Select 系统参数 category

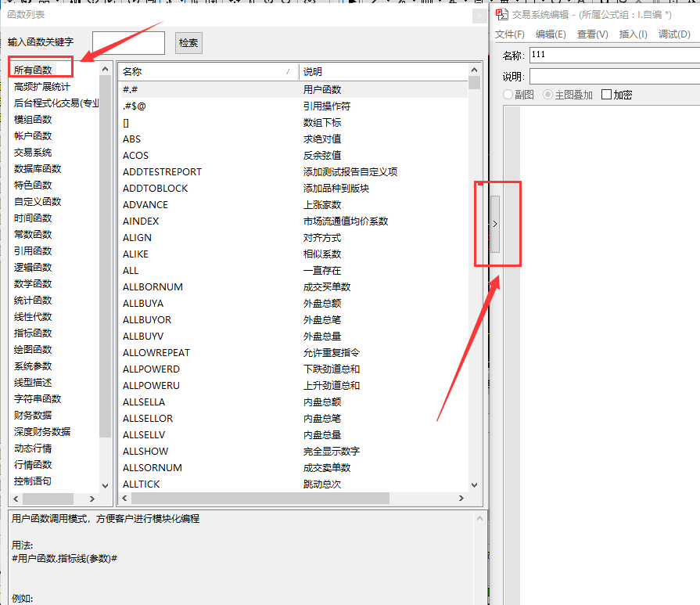point(33,366)
